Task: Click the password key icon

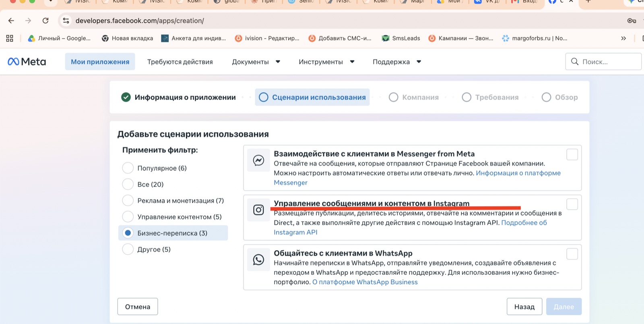Action: tap(632, 21)
